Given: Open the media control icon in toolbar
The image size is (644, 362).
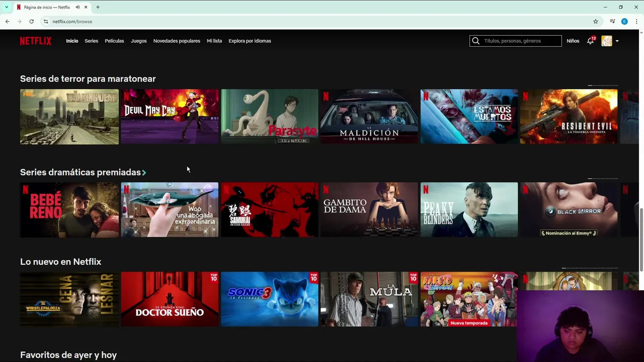Looking at the screenshot, I should [612, 22].
